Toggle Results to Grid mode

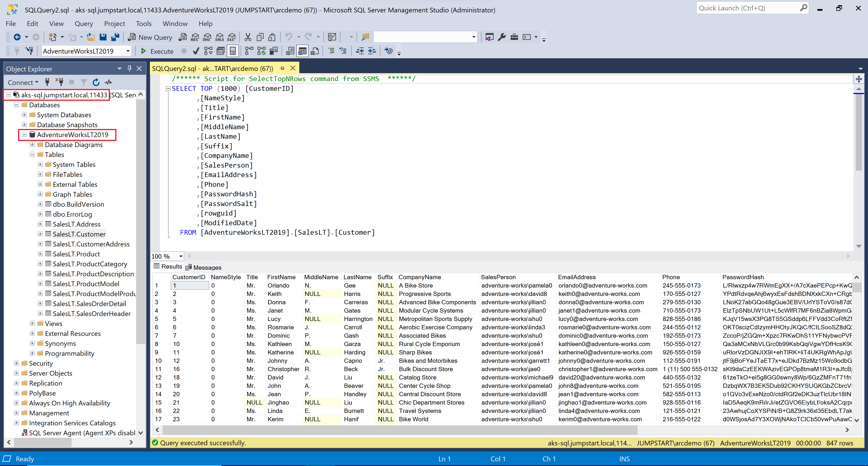click(x=302, y=51)
